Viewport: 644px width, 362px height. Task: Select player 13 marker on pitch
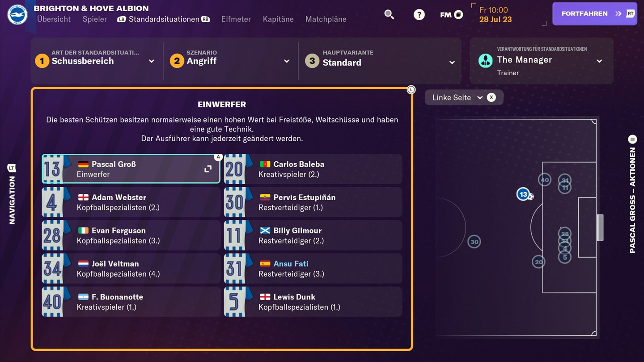[x=523, y=194]
